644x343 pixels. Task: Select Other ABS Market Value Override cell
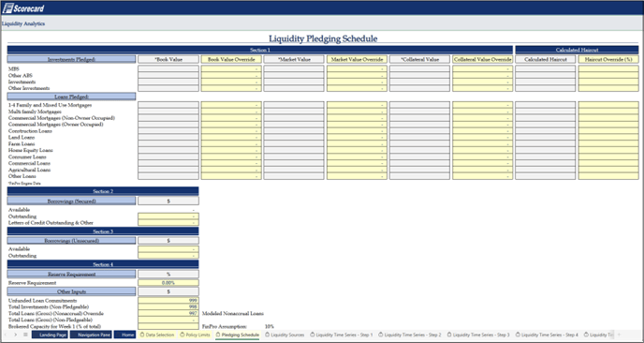(x=357, y=76)
